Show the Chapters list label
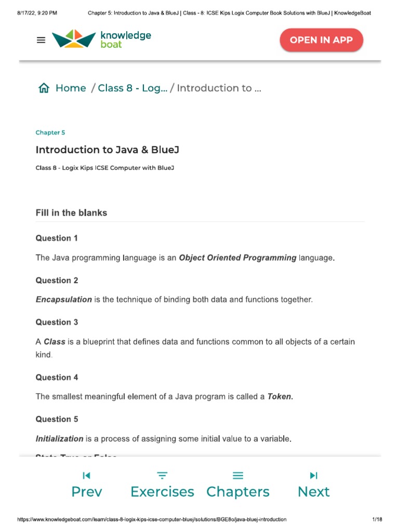 pyautogui.click(x=238, y=491)
